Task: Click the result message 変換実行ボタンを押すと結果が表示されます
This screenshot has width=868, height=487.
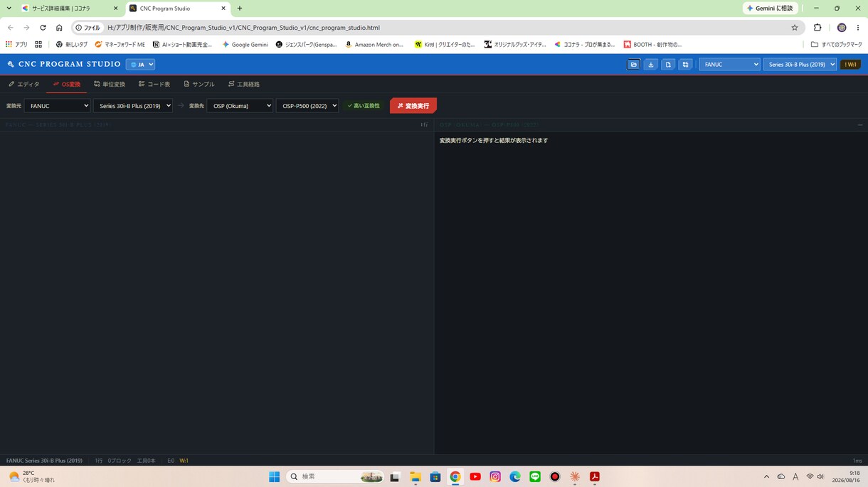Action: 494,141
